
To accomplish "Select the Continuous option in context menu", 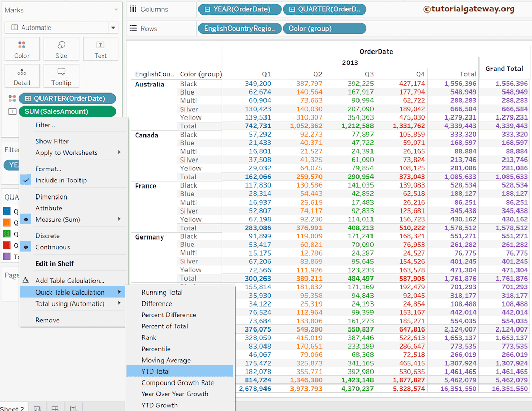I will pyautogui.click(x=52, y=247).
